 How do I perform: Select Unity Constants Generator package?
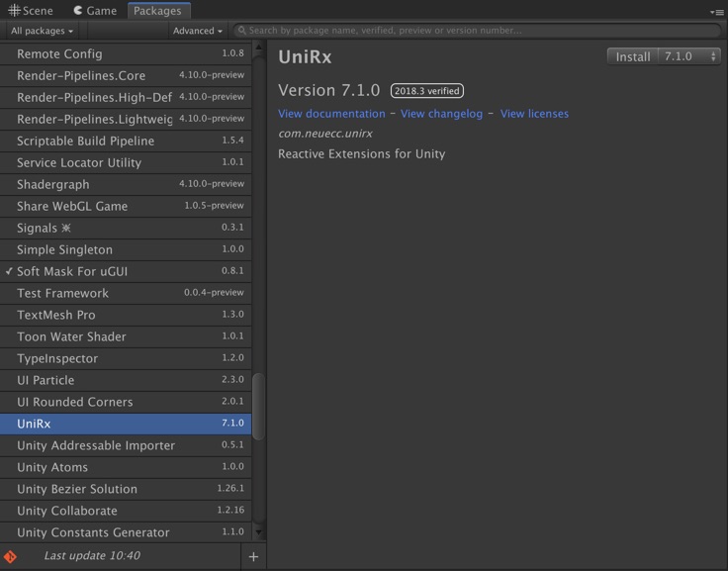tap(126, 532)
